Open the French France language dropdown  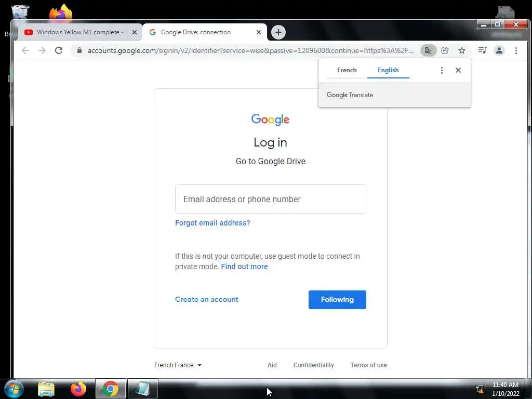click(x=178, y=365)
